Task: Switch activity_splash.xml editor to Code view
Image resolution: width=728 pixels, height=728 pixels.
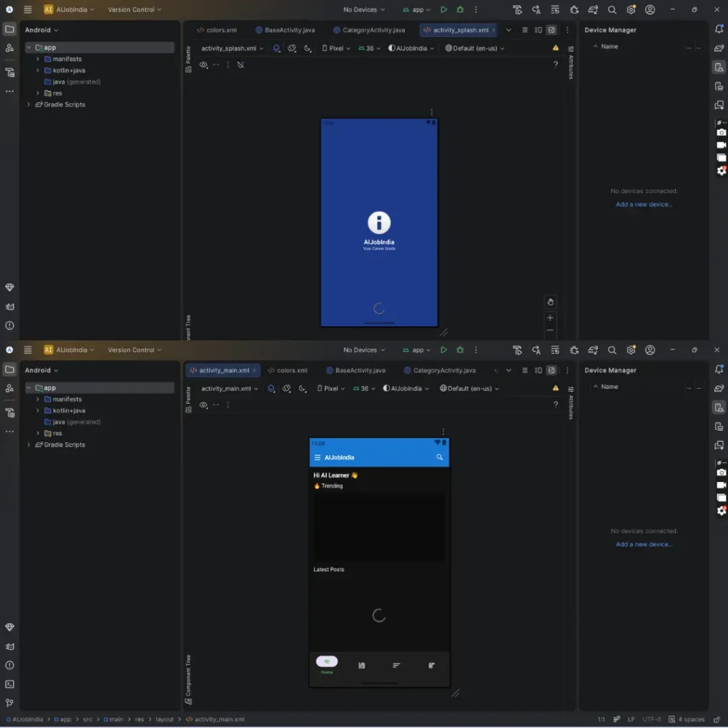Action: [525, 30]
